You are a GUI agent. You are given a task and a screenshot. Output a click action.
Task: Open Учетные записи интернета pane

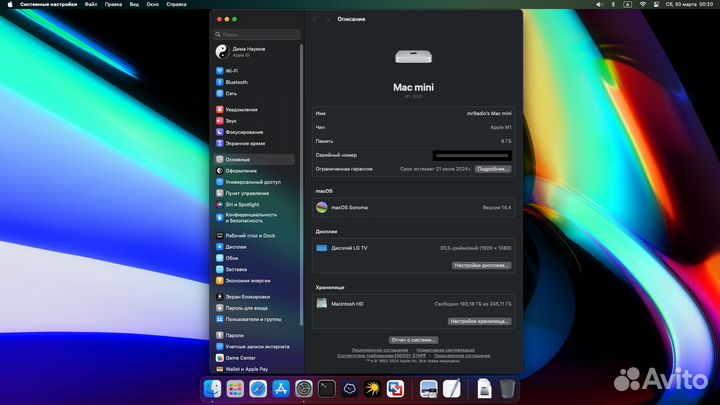coord(255,347)
